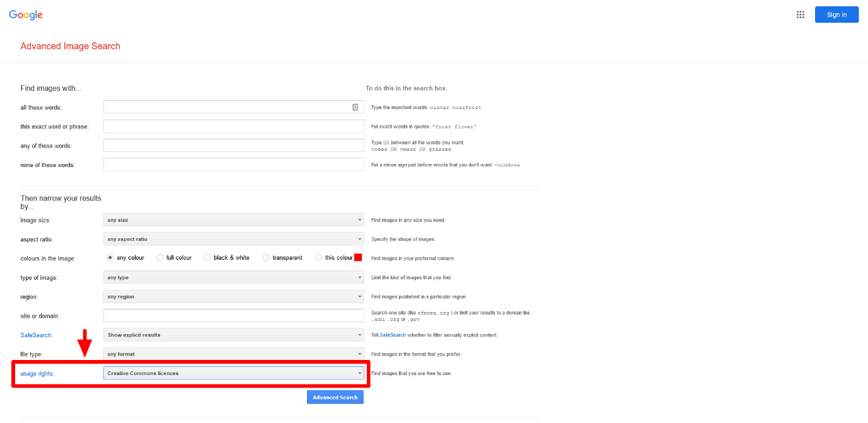Click the Google logo
868x423 pixels.
(x=26, y=15)
